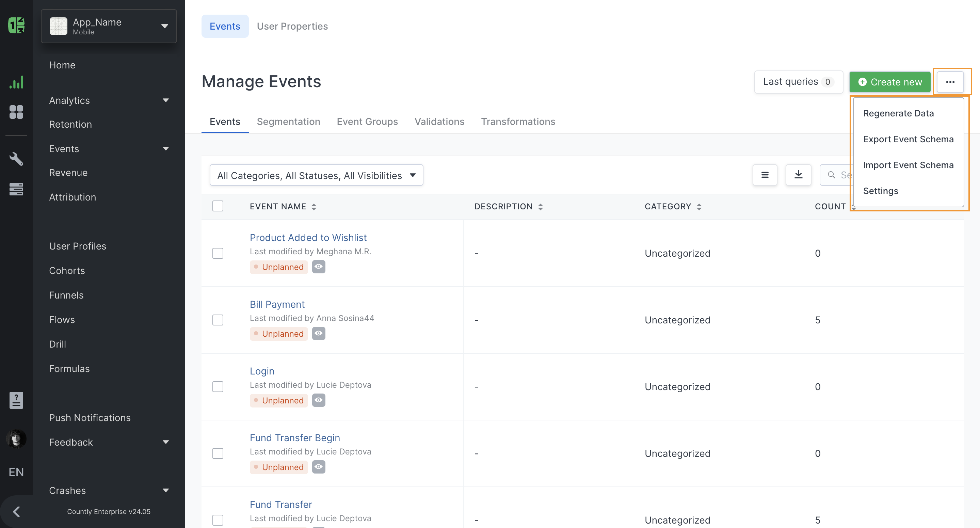Viewport: 980px width, 528px height.
Task: Click the App_Name app thumbnail image
Action: (x=58, y=26)
